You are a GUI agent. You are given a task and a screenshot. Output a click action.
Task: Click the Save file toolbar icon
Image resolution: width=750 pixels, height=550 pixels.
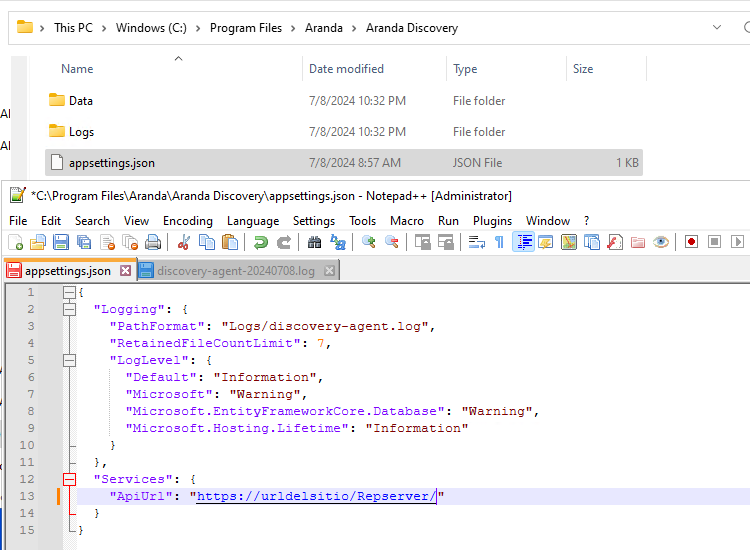60,242
